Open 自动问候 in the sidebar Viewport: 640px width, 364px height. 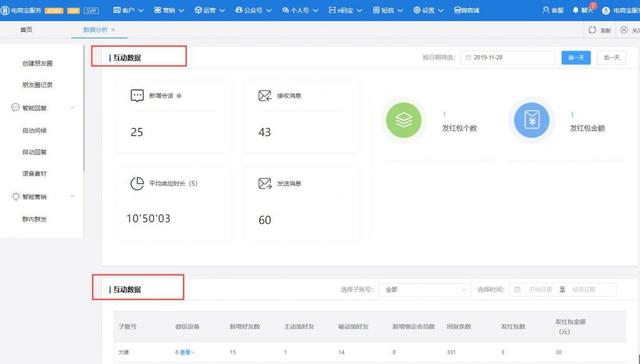coord(34,131)
